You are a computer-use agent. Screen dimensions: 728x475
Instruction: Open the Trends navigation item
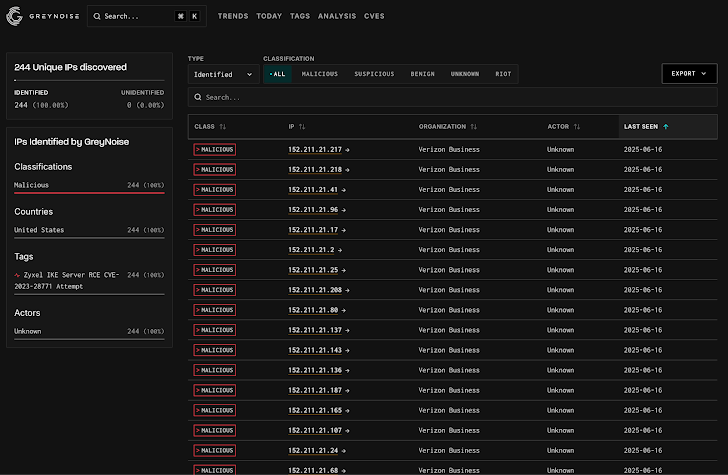coord(233,16)
